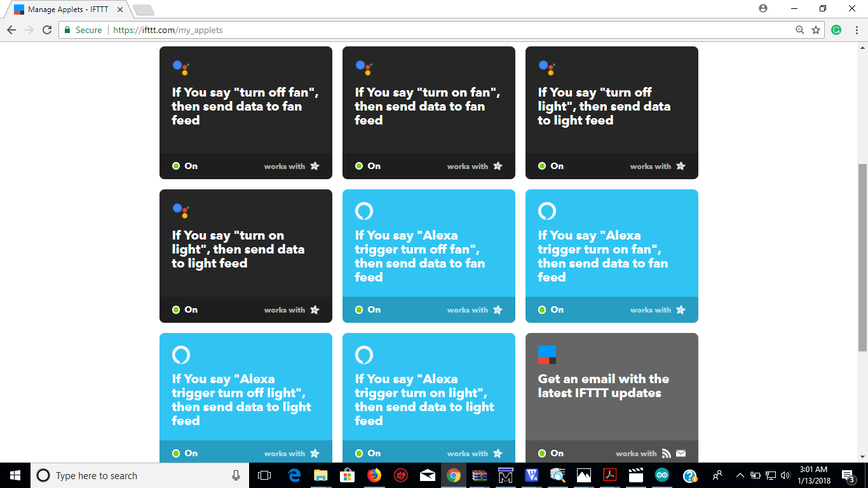868x488 pixels.
Task: Click Adafruit star on "Alexa trigger turn off fan" card
Action: point(498,309)
